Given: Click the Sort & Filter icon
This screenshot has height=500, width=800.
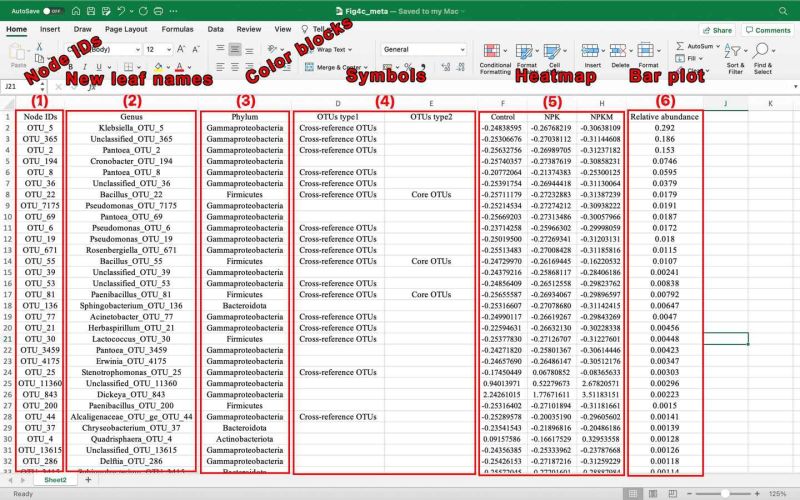Looking at the screenshot, I should [x=733, y=52].
